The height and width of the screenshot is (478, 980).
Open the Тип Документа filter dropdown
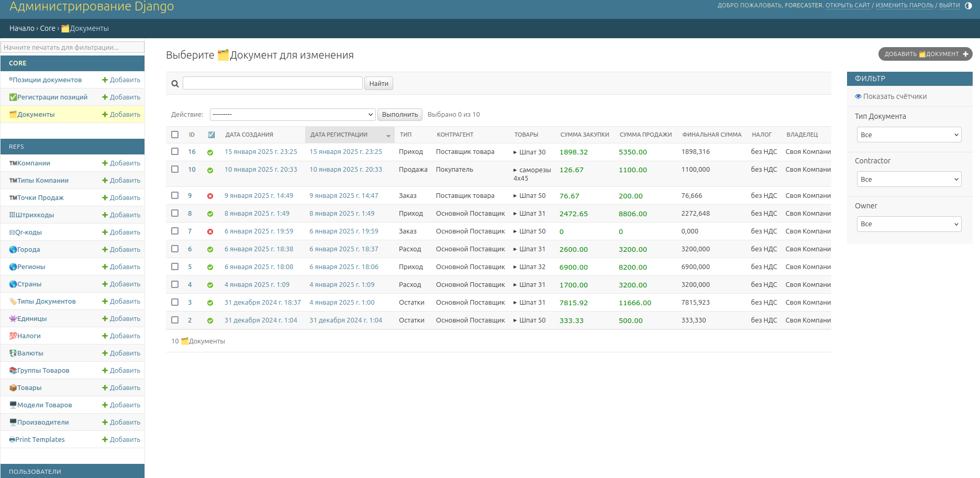click(909, 135)
